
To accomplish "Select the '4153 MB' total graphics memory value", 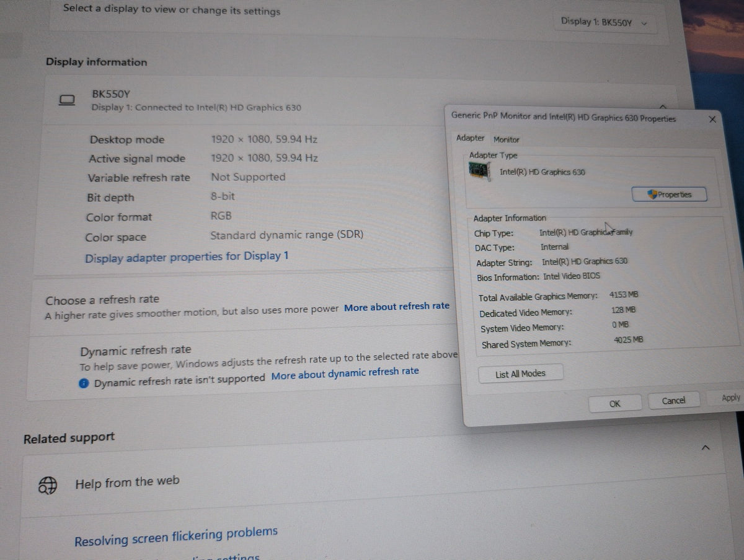I will click(624, 295).
